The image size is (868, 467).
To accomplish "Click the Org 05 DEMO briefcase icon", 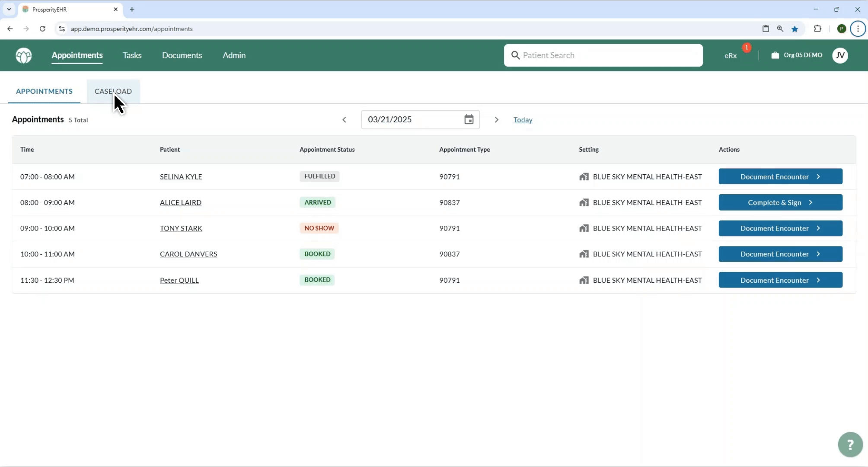I will (775, 55).
